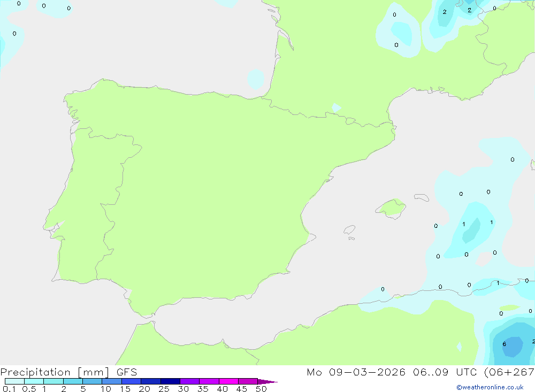Click the 15–20 mm royal blue legend swatch
Image resolution: width=535 pixels, height=392 pixels.
[132, 381]
